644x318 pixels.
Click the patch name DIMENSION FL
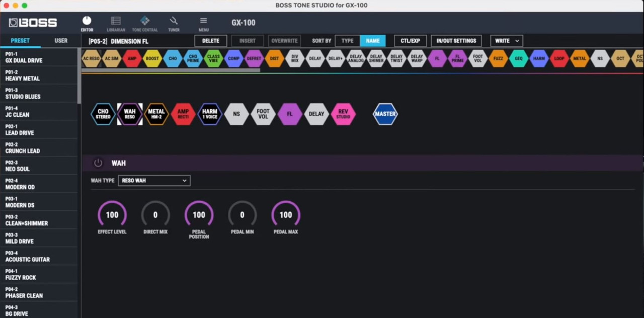(129, 41)
